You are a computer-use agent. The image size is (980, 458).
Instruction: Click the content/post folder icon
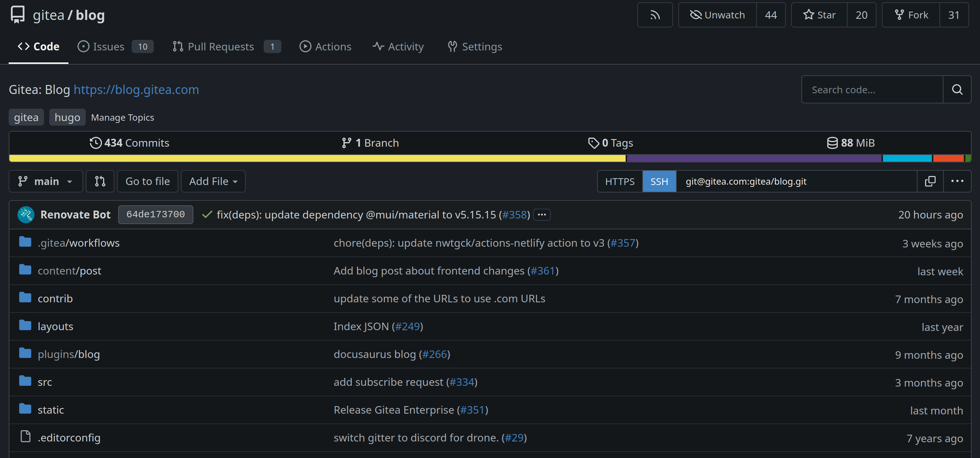coord(25,270)
